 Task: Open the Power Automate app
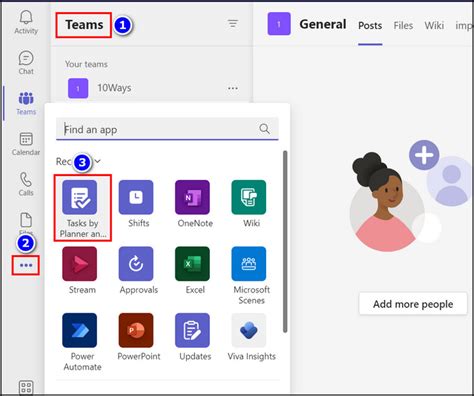tap(81, 342)
